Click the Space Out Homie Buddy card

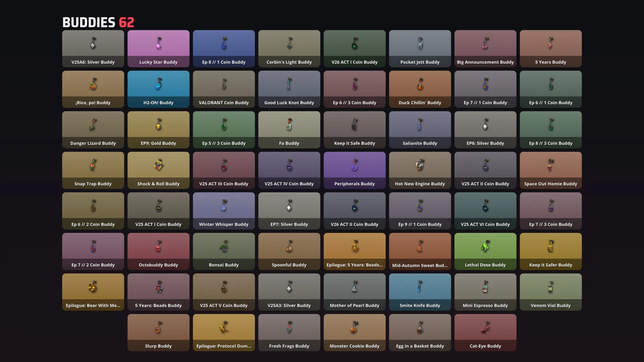tap(551, 170)
